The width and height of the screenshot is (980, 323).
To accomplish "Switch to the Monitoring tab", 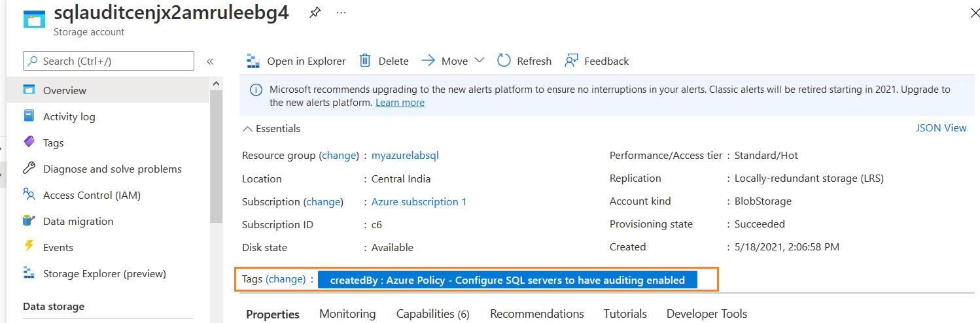I will (x=347, y=314).
